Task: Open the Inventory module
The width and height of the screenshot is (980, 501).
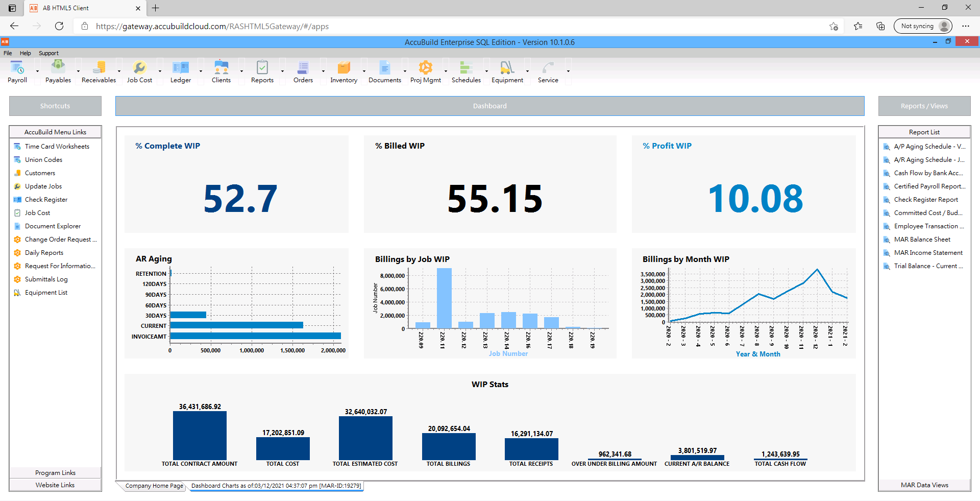Action: (x=343, y=70)
